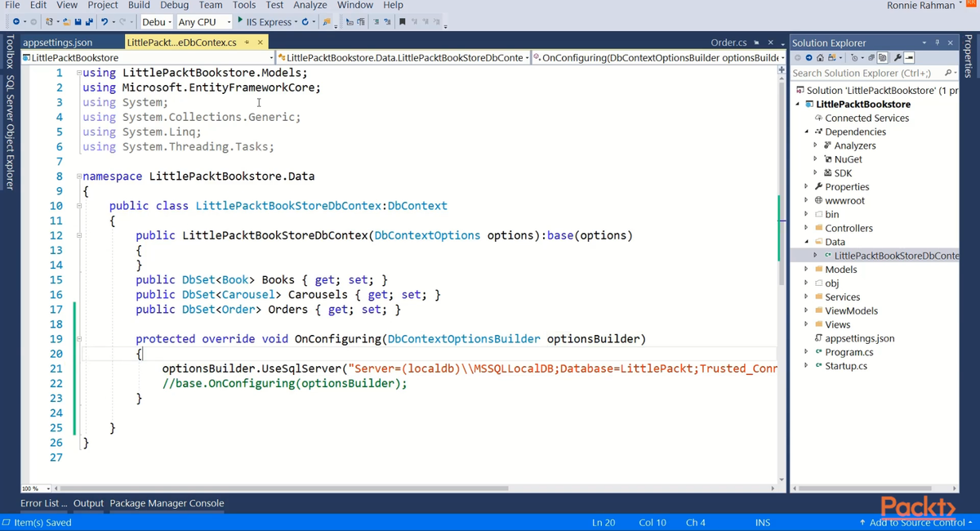The height and width of the screenshot is (531, 980).
Task: Collapse the namespace block at line 8
Action: [x=78, y=176]
